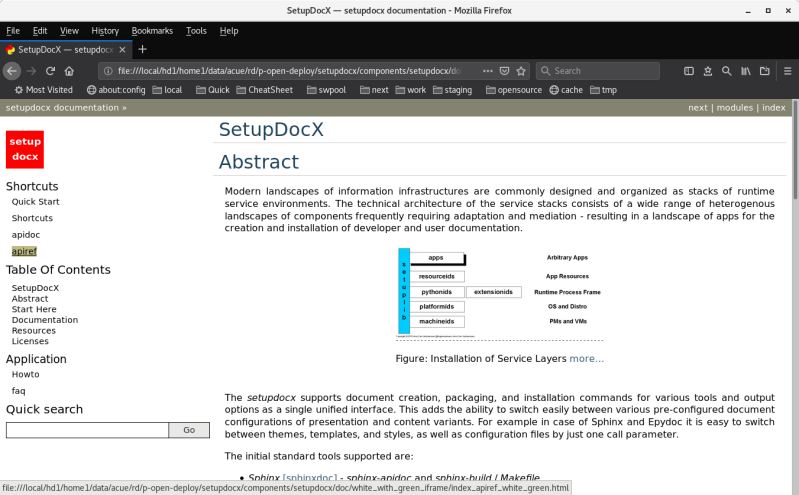Open the local bookmark folder
The image size is (799, 495).
coord(167,90)
